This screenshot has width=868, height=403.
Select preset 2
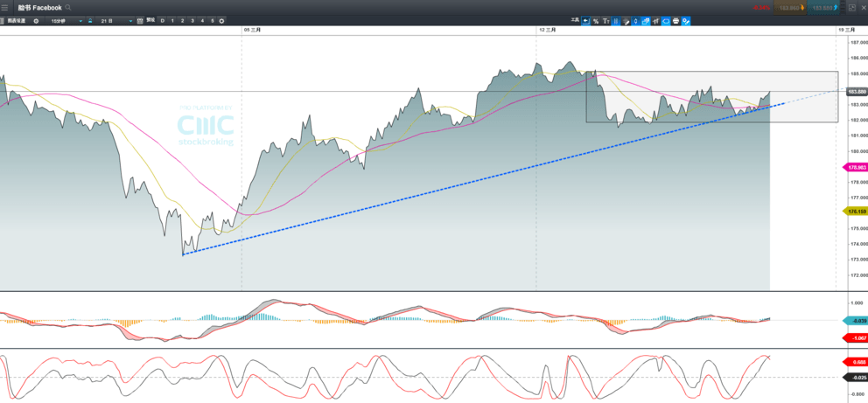[182, 21]
